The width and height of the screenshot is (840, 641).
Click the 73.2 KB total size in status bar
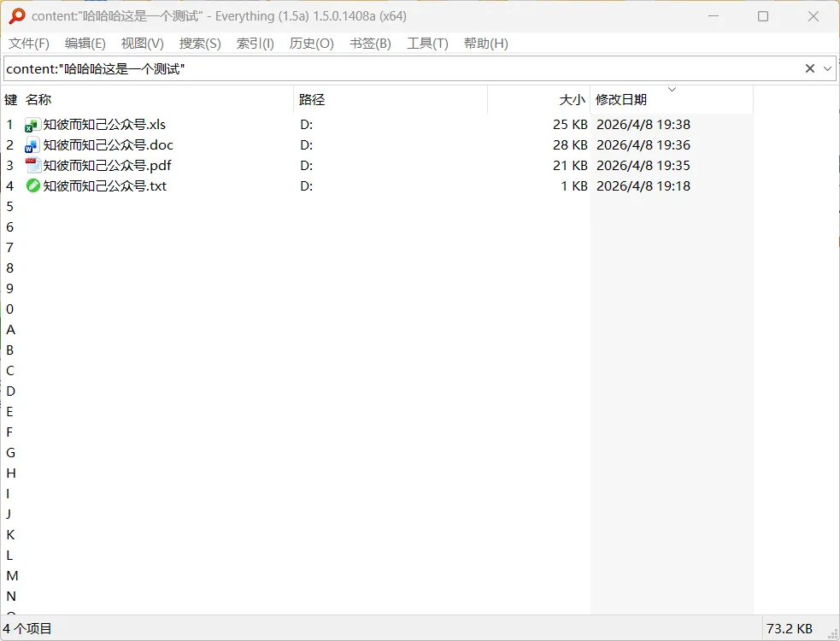click(x=789, y=629)
